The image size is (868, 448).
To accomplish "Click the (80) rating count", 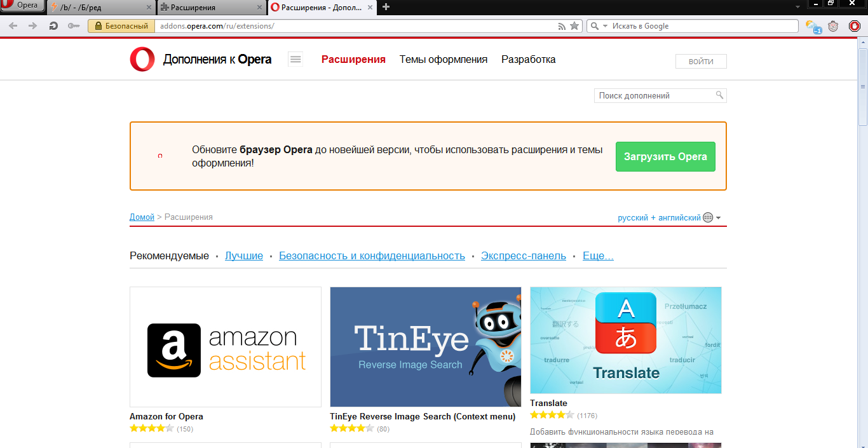I will pos(383,429).
